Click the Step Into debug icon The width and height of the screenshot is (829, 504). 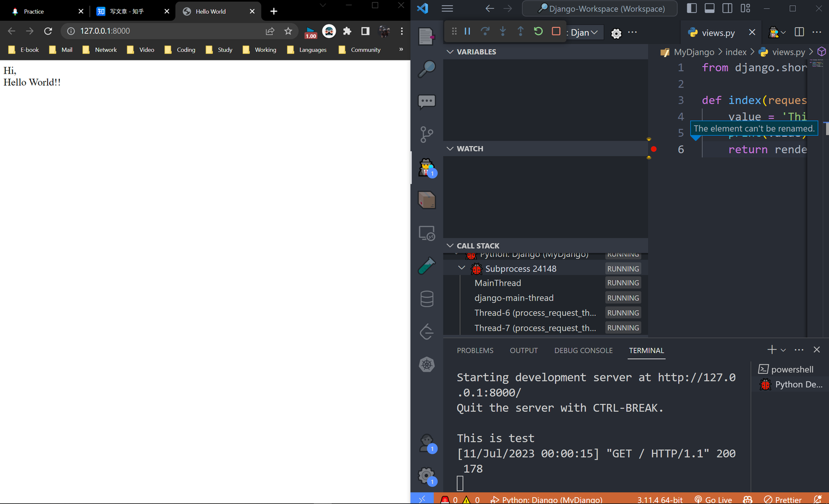(503, 31)
